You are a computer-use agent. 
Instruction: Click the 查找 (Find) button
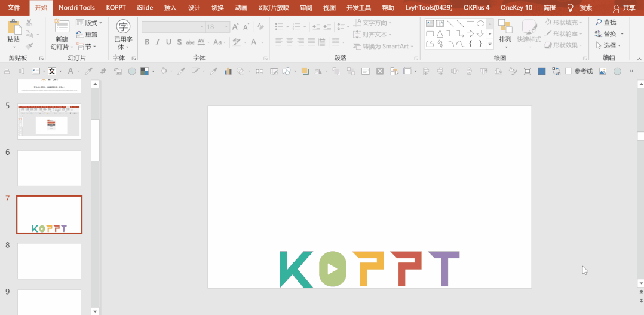tap(606, 22)
